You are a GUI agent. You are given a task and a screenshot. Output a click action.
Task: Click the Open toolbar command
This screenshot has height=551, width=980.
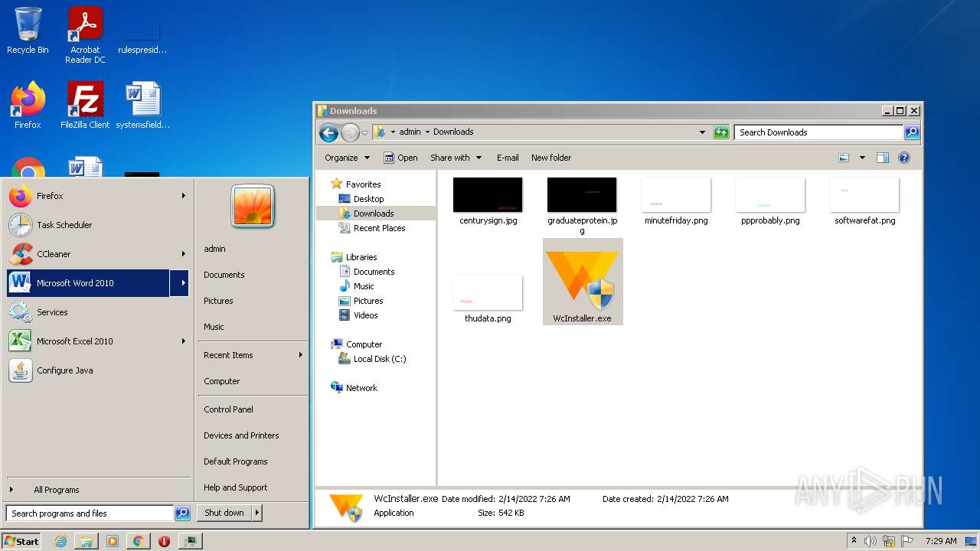(400, 158)
